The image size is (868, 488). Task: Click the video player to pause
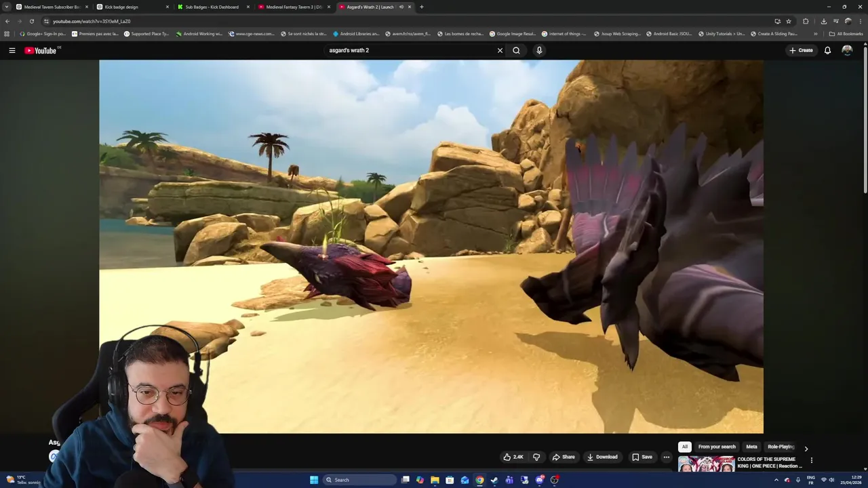[431, 246]
